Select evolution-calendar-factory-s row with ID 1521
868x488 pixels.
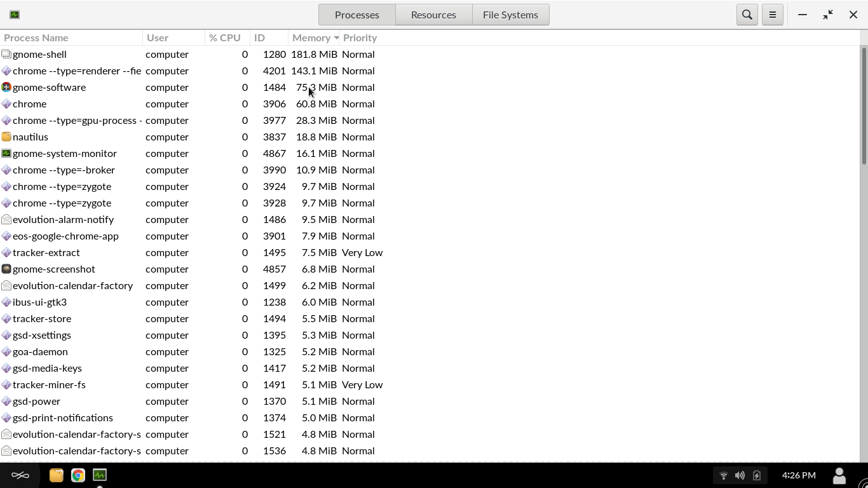pos(430,434)
